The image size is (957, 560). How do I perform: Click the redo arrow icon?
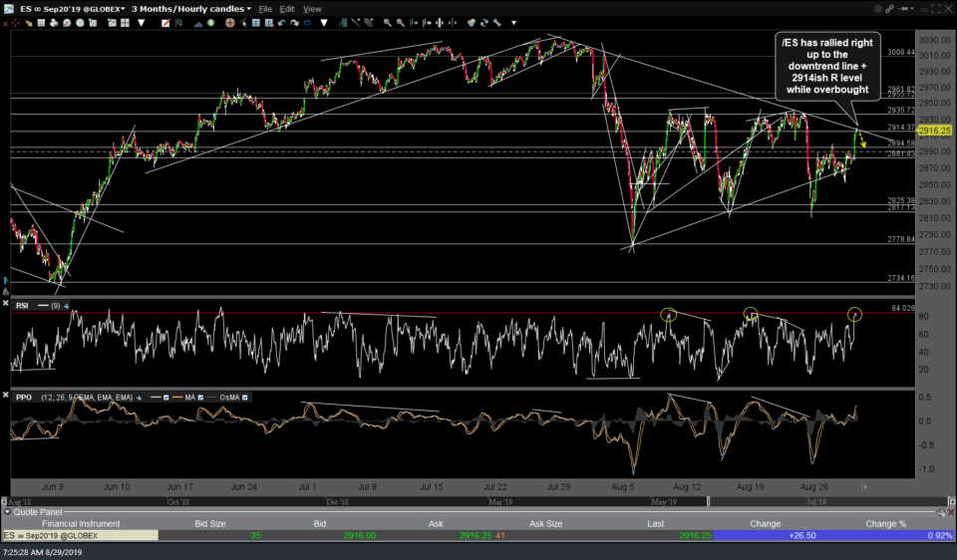(295, 23)
